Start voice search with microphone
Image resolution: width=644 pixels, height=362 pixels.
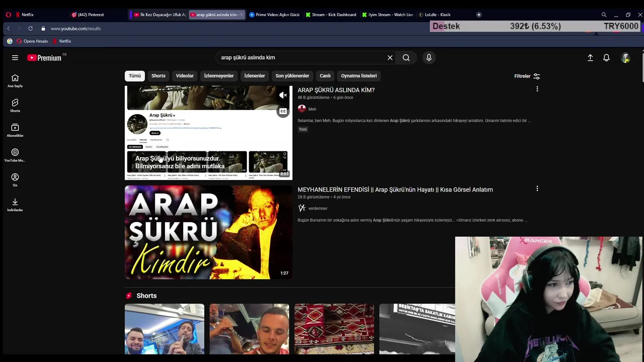click(429, 58)
